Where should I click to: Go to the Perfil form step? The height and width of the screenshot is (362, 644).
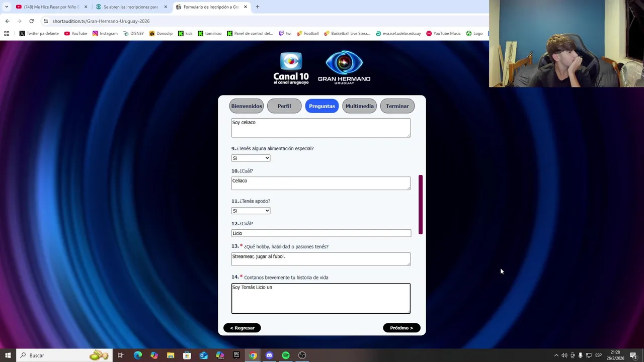pyautogui.click(x=284, y=106)
